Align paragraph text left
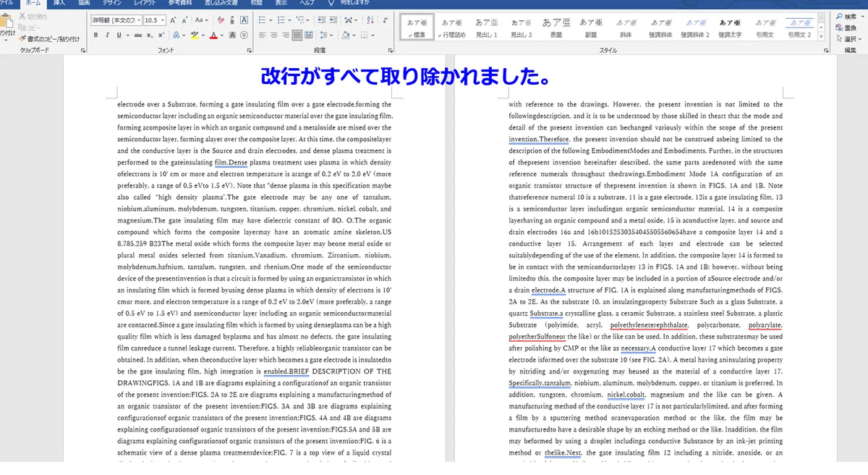 [x=262, y=35]
